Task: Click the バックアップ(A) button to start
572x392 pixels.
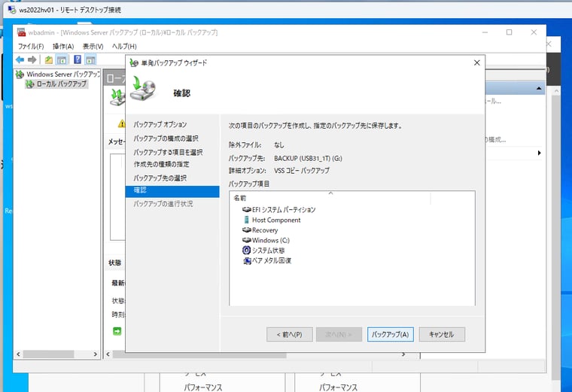Action: 391,334
